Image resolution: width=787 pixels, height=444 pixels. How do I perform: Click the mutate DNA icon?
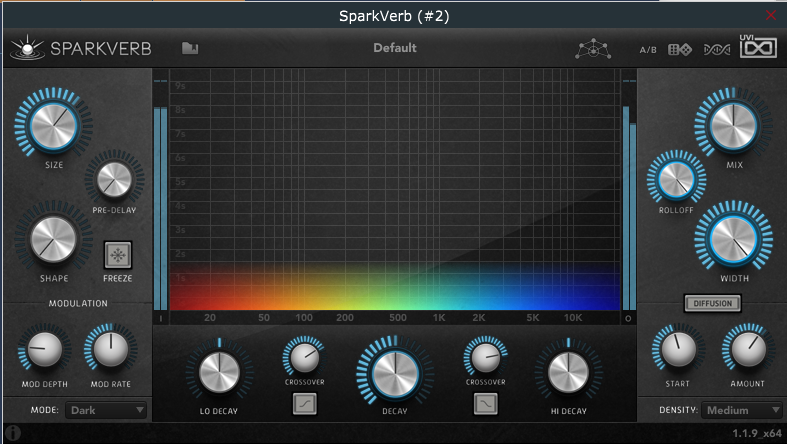point(717,50)
